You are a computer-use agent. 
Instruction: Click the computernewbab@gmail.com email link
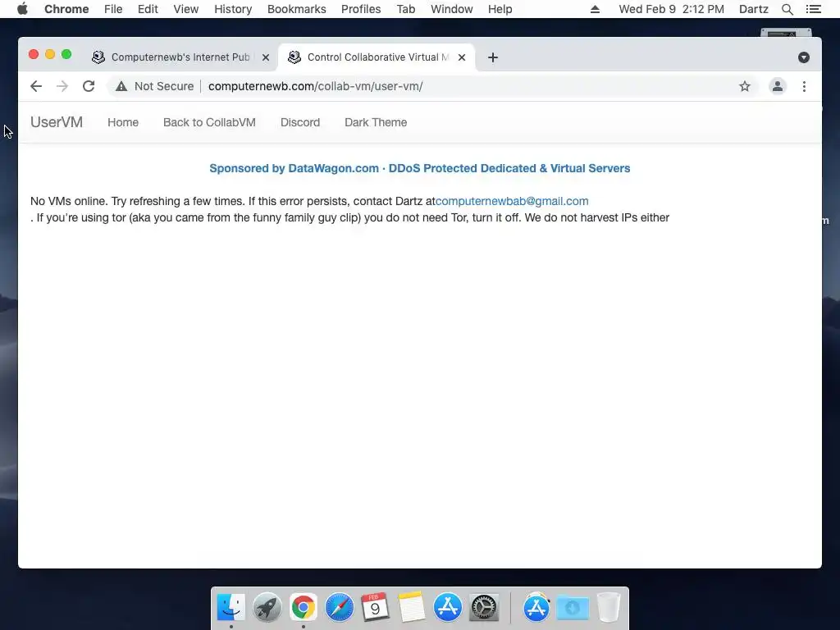click(x=512, y=201)
